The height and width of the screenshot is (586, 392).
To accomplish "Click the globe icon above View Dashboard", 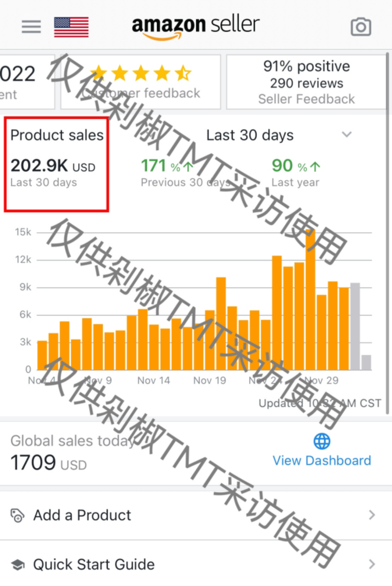I will pyautogui.click(x=321, y=441).
